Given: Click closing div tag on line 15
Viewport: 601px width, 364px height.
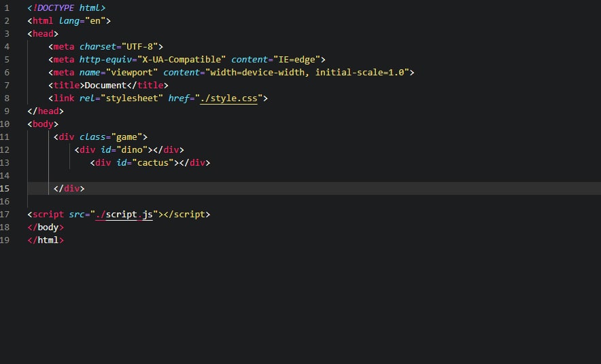Looking at the screenshot, I should 69,189.
